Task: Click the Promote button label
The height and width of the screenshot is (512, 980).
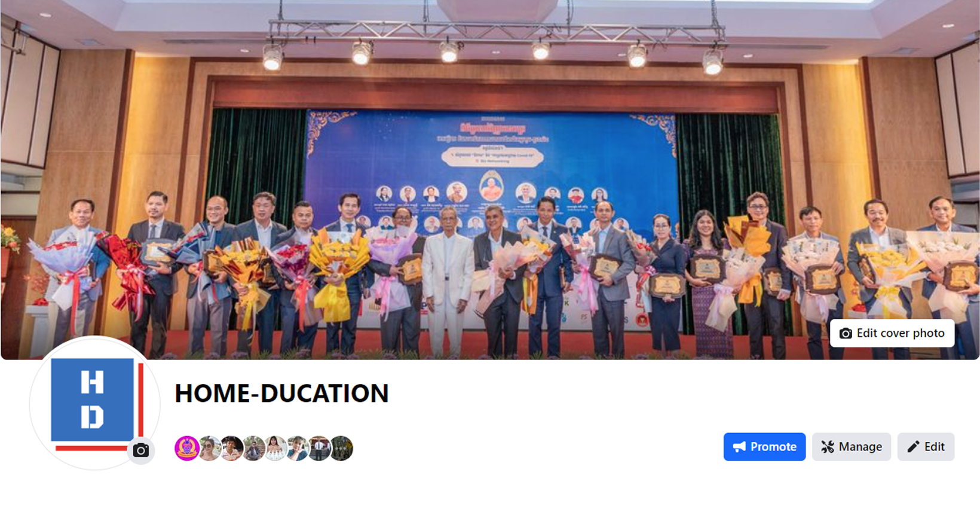Action: [773, 447]
